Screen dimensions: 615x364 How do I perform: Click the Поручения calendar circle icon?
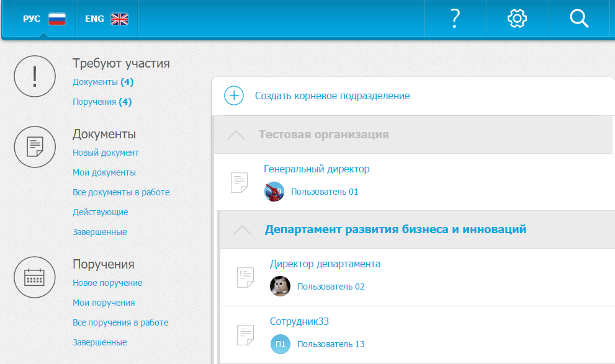click(35, 277)
